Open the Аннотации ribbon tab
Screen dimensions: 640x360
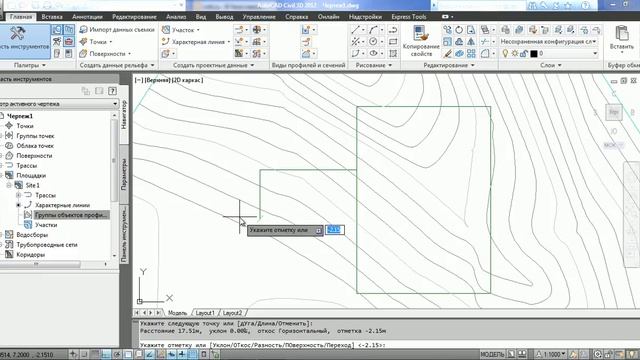(87, 17)
